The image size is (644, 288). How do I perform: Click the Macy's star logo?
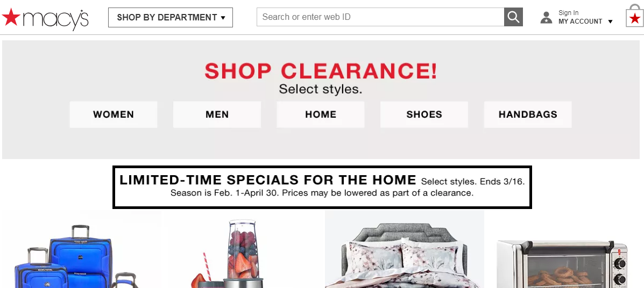(11, 17)
